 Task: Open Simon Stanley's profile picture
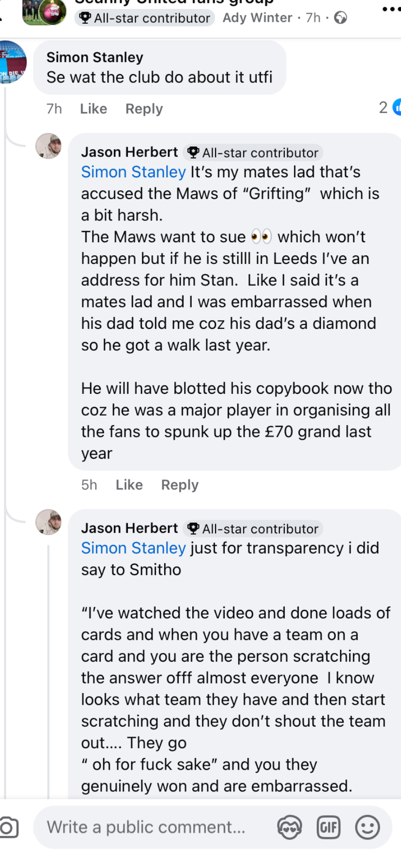(x=13, y=62)
